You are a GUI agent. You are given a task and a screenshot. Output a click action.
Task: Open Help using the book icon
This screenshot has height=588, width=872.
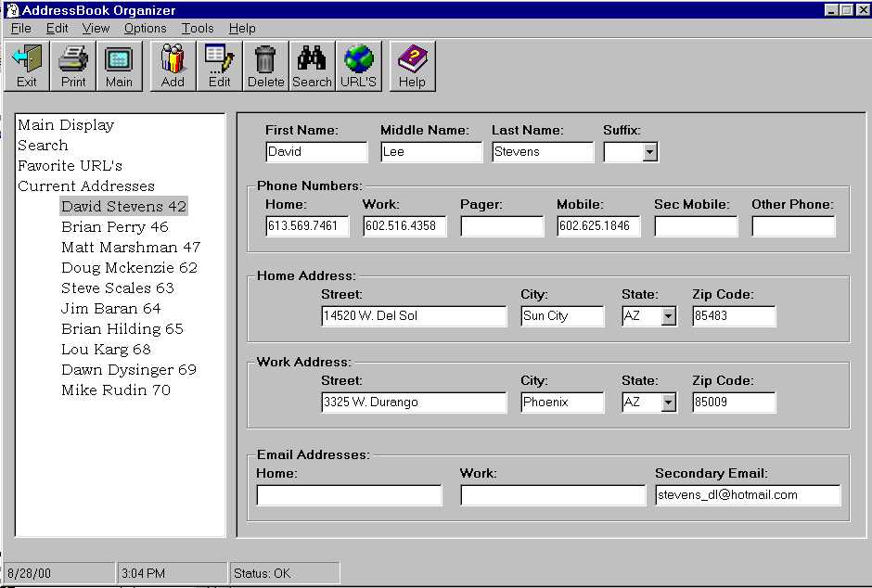tap(412, 66)
